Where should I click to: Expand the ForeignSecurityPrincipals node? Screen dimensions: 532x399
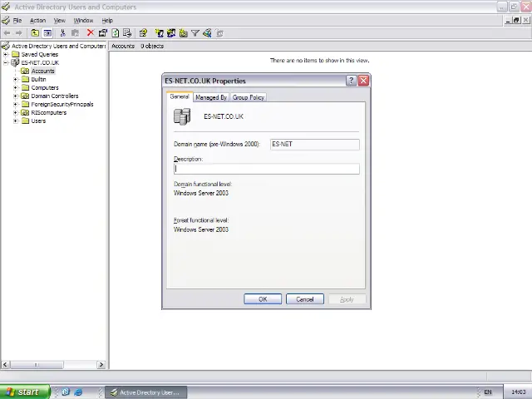point(15,104)
